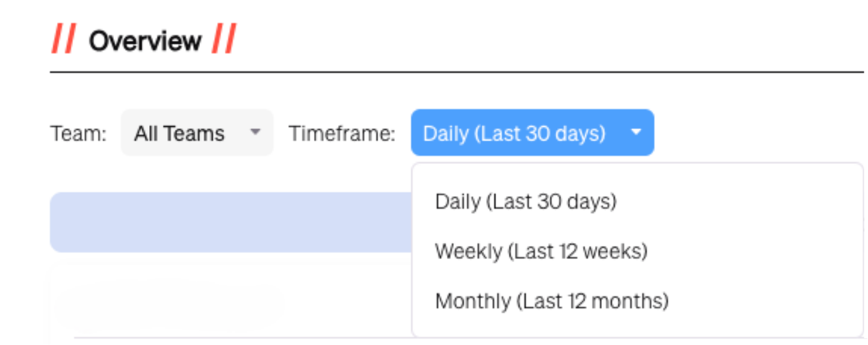This screenshot has width=868, height=345.
Task: Click the white arrow on Timeframe dropdown
Action: pyautogui.click(x=635, y=132)
